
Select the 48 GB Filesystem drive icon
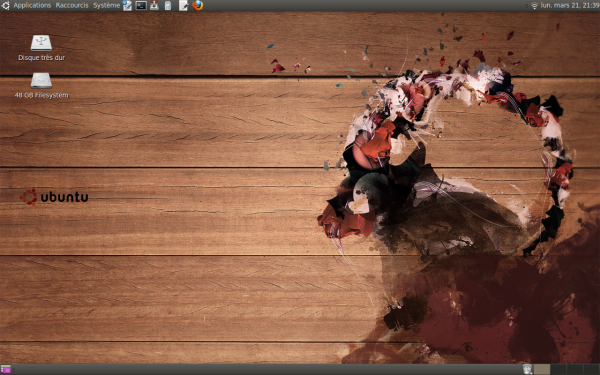(x=41, y=85)
